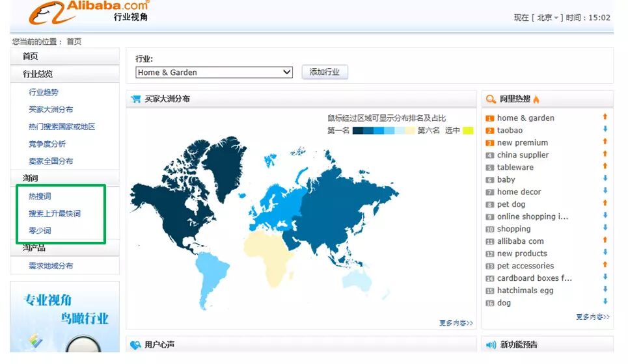Click the yellow-green 选中 legend swatch
628x364 pixels.
pos(468,131)
